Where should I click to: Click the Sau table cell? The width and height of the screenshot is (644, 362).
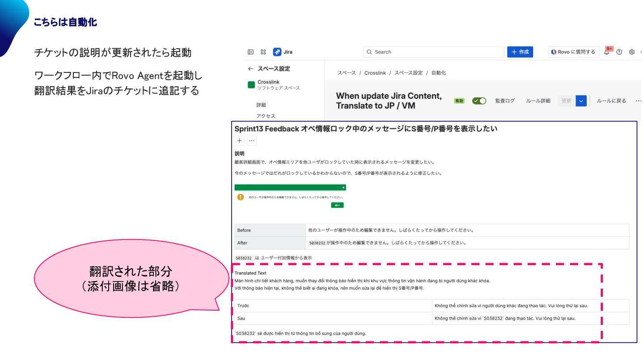(333, 318)
